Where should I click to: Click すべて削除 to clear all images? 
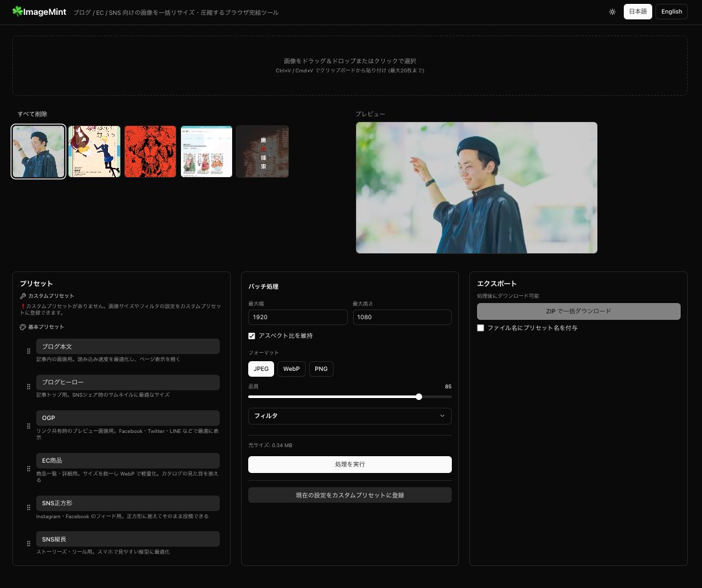[x=32, y=114]
